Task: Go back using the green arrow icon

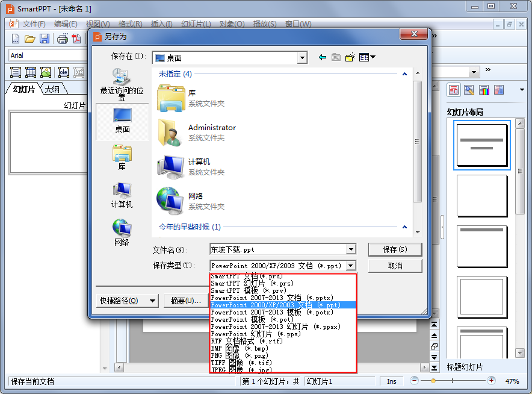Action: pyautogui.click(x=323, y=57)
